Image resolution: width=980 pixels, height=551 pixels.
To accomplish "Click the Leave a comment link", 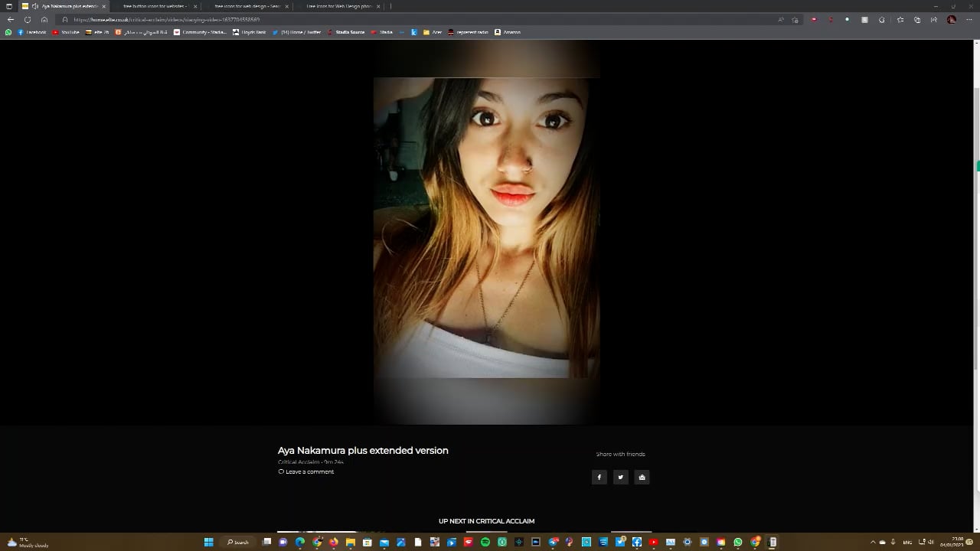I will tap(309, 471).
